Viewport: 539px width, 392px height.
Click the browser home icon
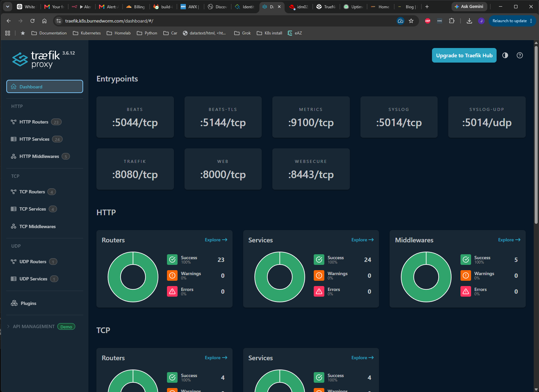click(44, 21)
